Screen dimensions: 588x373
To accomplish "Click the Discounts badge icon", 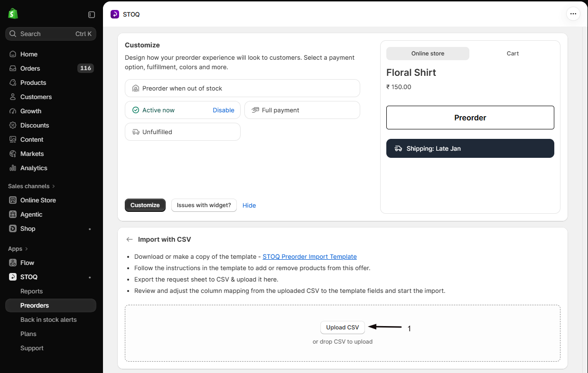I will (13, 125).
